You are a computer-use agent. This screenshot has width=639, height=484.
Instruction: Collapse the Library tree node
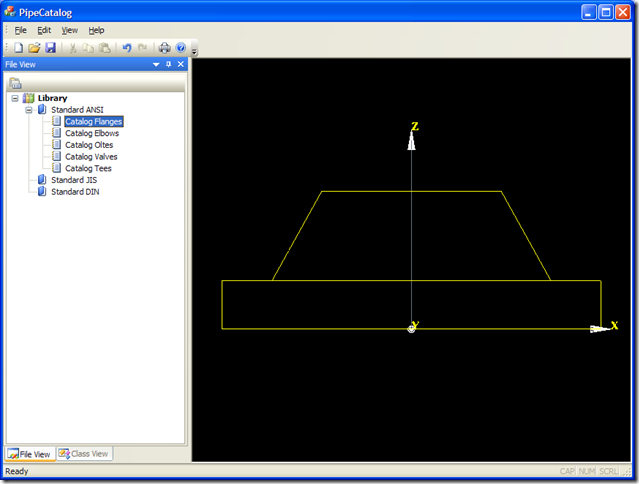pos(15,98)
